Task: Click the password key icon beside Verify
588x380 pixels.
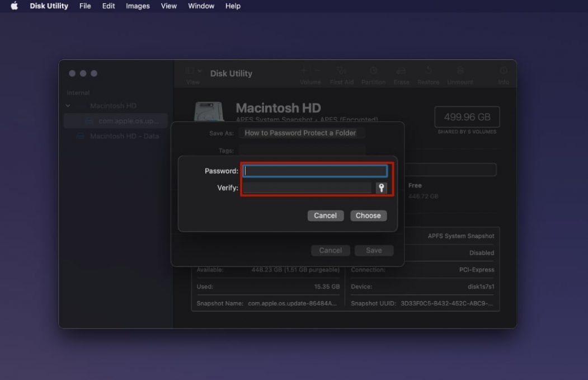Action: coord(382,187)
